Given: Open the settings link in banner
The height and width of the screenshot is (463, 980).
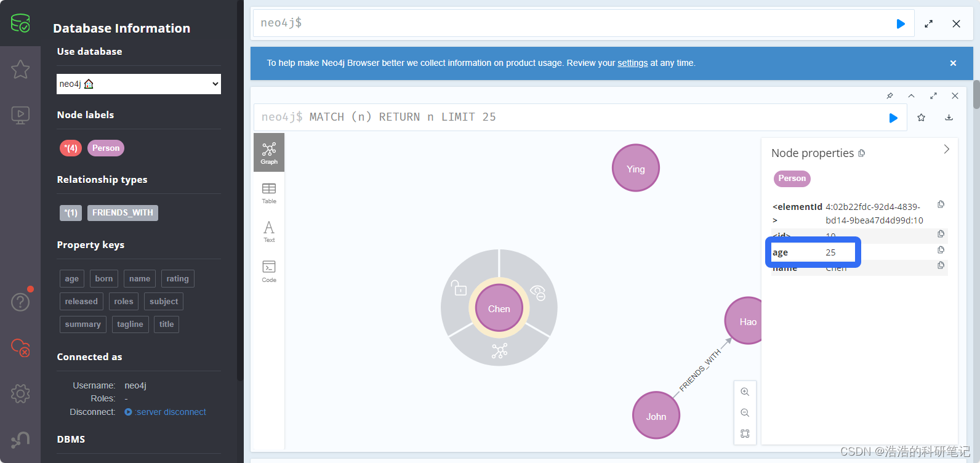Looking at the screenshot, I should point(633,63).
